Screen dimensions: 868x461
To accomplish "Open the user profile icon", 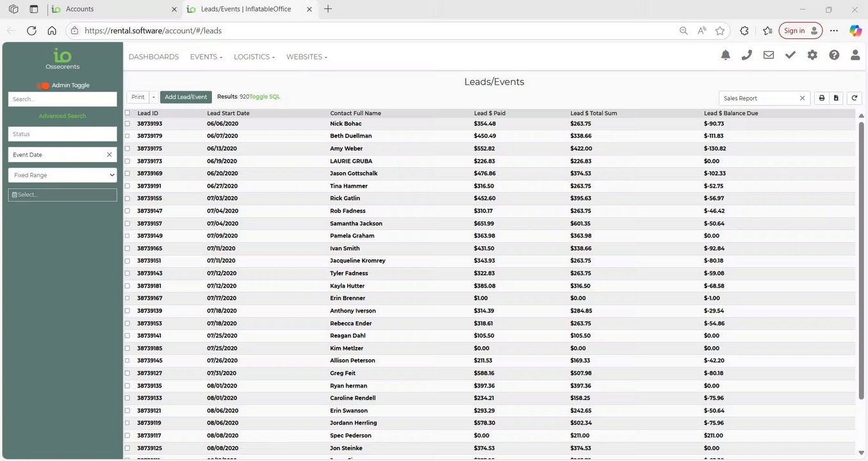I will click(855, 56).
